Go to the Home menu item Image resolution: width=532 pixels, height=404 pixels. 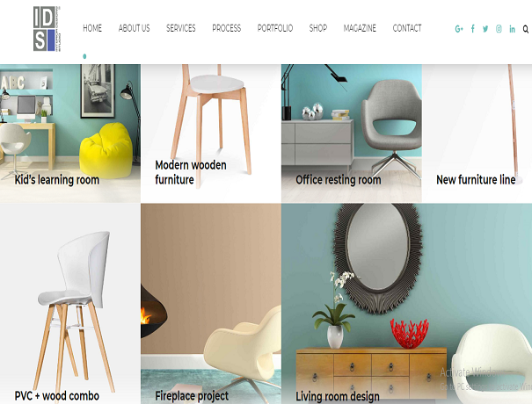(x=92, y=28)
